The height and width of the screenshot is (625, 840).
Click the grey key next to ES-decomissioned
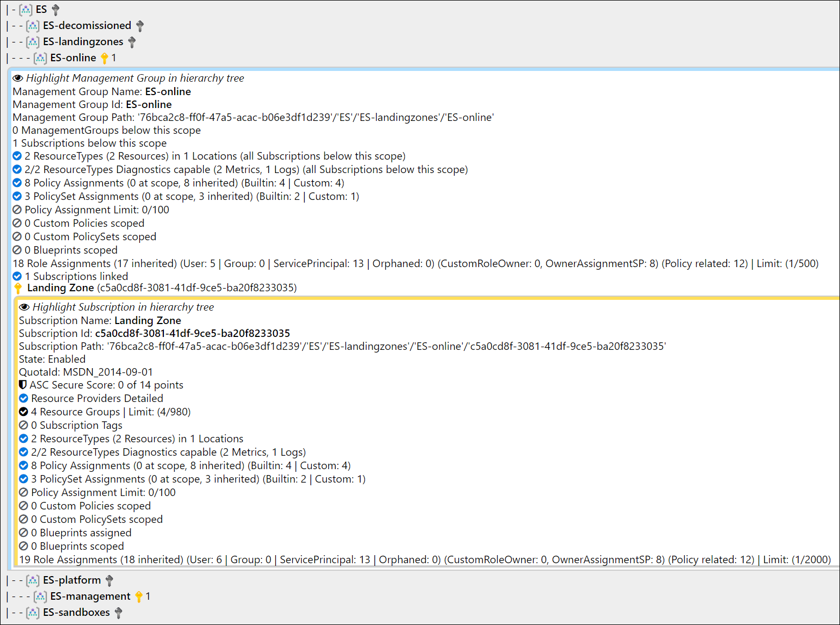click(140, 26)
